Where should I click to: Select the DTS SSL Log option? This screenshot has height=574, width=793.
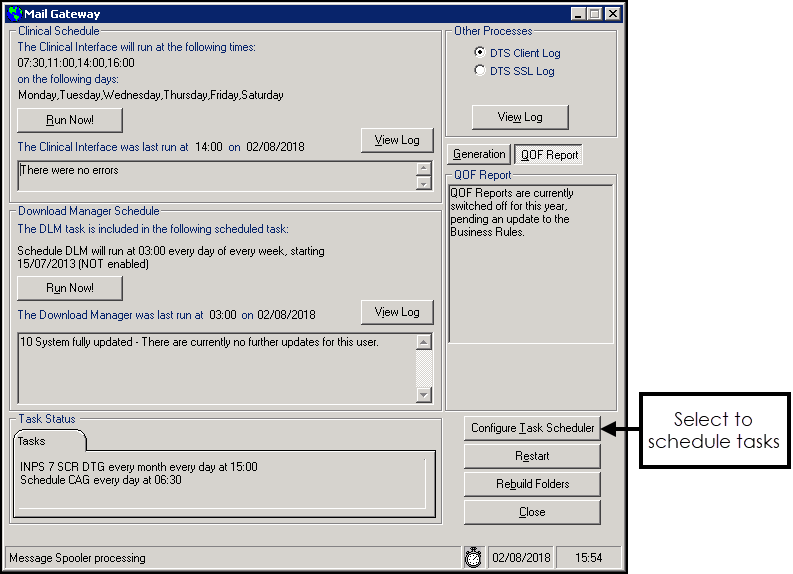(x=480, y=71)
